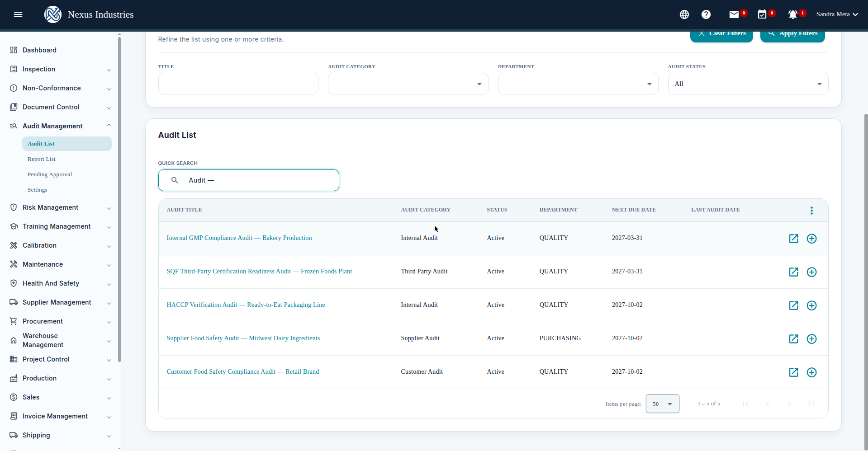Open the hamburger navigation menu

pos(18,14)
